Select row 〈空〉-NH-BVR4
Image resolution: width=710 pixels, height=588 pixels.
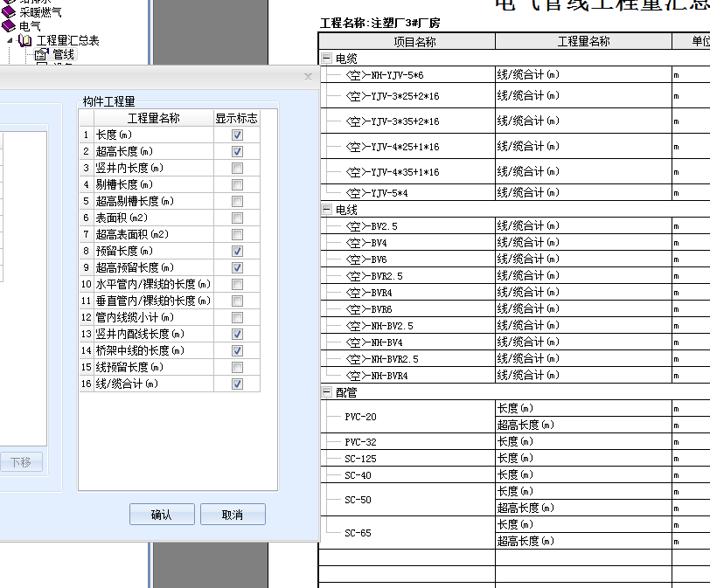pyautogui.click(x=376, y=376)
